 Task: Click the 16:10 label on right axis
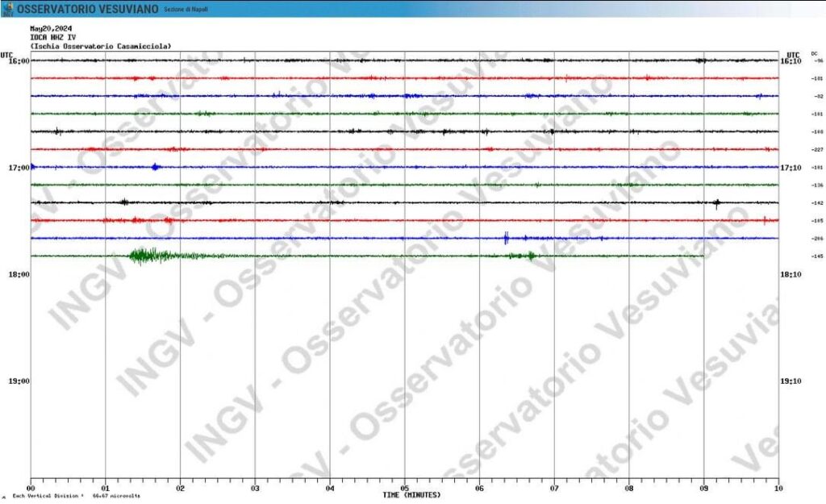coord(791,61)
